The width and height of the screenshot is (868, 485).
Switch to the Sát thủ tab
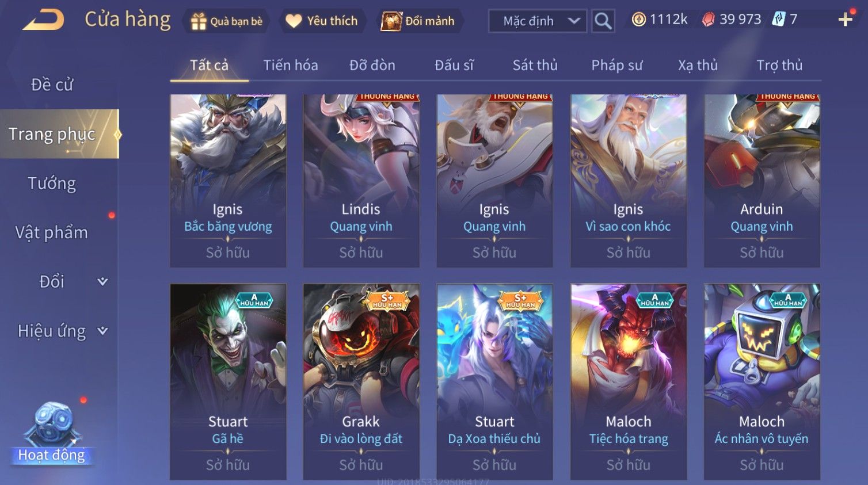(535, 65)
